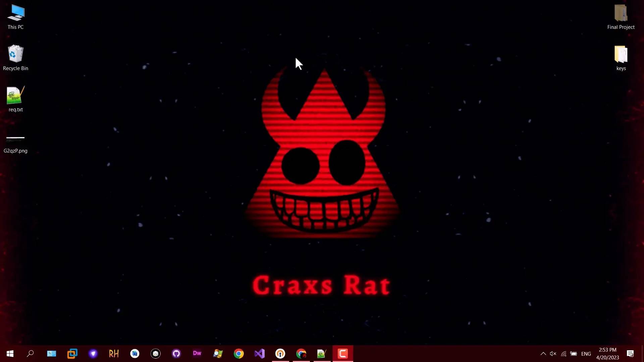Open the RH application from taskbar
This screenshot has width=644, height=362.
(114, 354)
